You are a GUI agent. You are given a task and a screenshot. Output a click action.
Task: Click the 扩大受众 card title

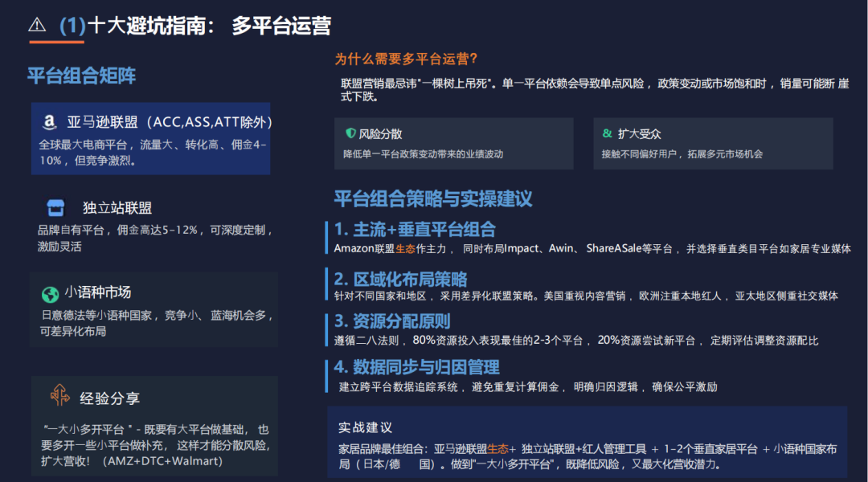click(640, 134)
